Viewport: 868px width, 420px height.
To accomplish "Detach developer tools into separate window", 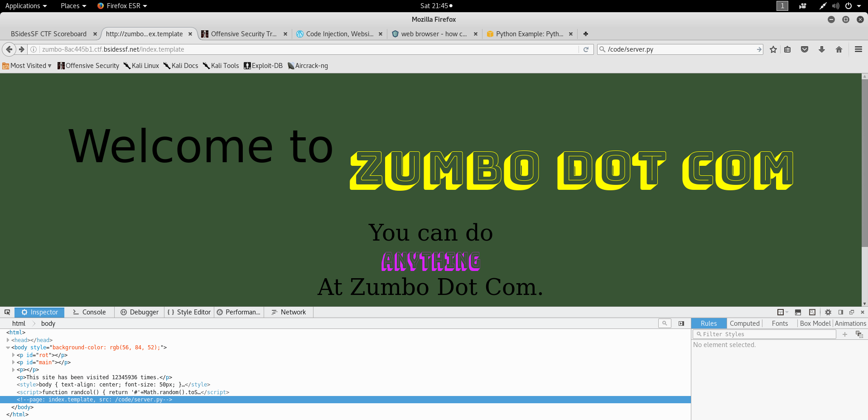I will tap(852, 312).
